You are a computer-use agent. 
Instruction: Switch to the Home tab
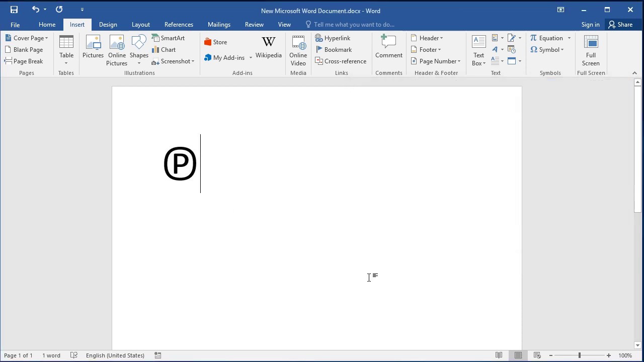click(47, 25)
